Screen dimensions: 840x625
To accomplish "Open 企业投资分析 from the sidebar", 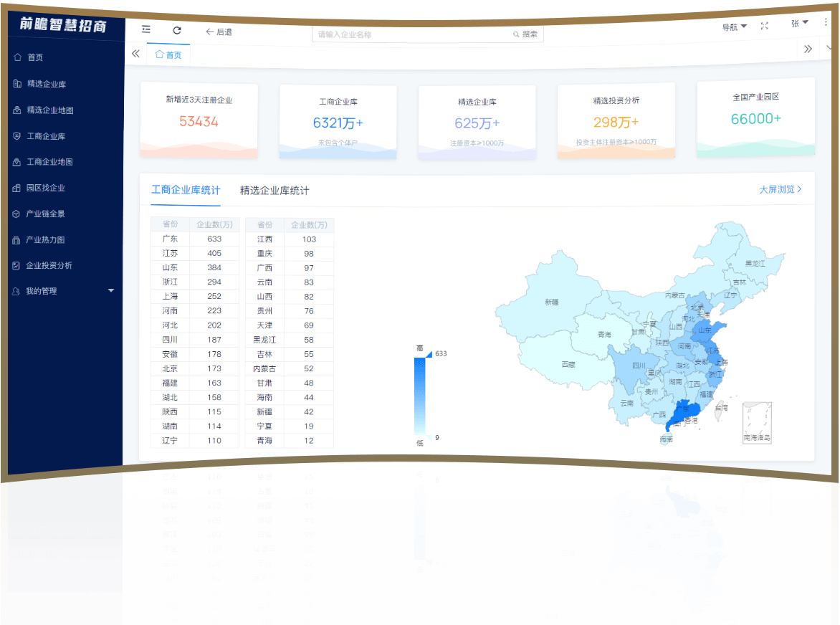I will pos(49,265).
